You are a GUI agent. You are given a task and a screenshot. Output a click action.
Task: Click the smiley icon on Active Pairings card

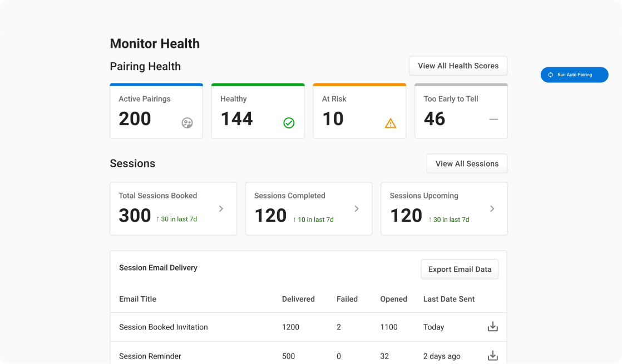[x=187, y=122]
